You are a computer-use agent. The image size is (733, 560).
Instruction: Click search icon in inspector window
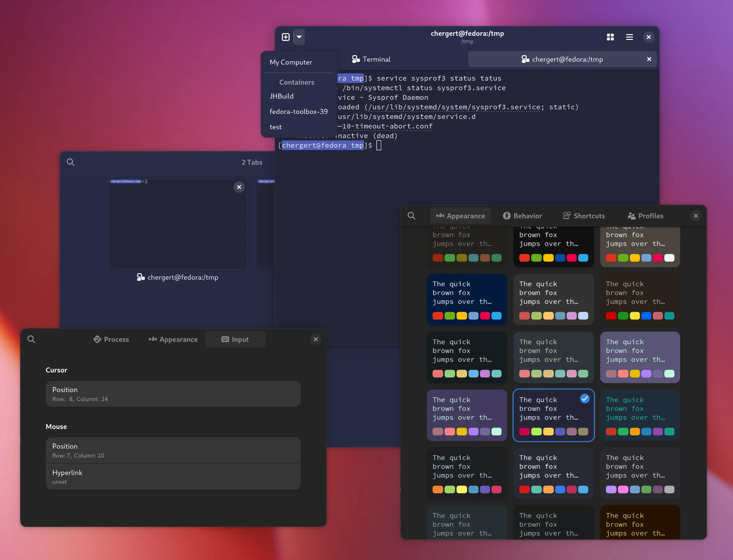pos(31,339)
